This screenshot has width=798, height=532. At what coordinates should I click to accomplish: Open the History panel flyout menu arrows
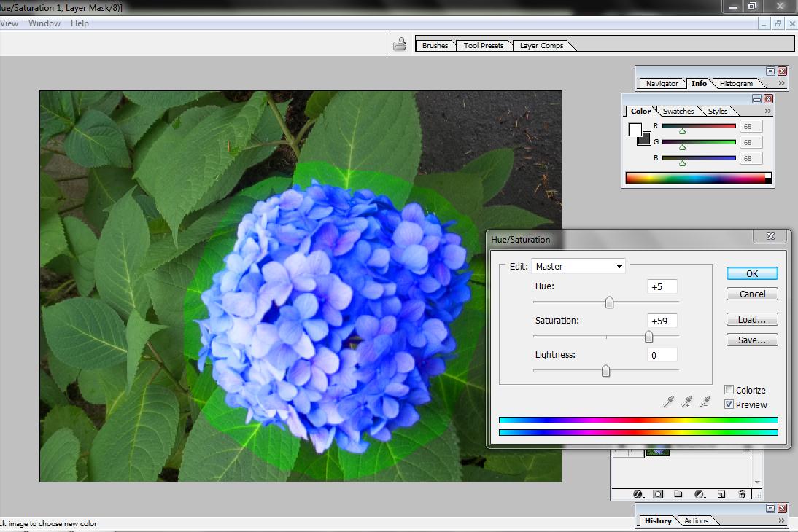(782, 520)
